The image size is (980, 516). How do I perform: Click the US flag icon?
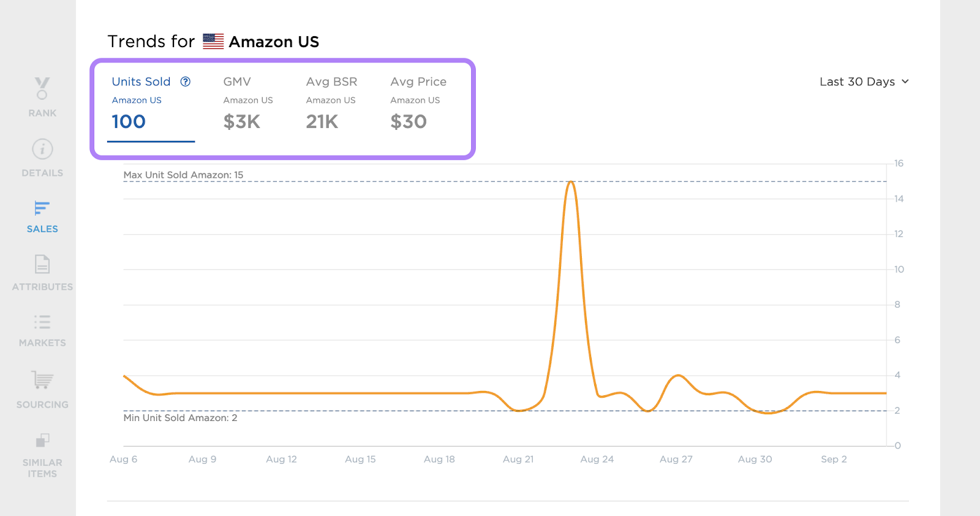(x=213, y=42)
